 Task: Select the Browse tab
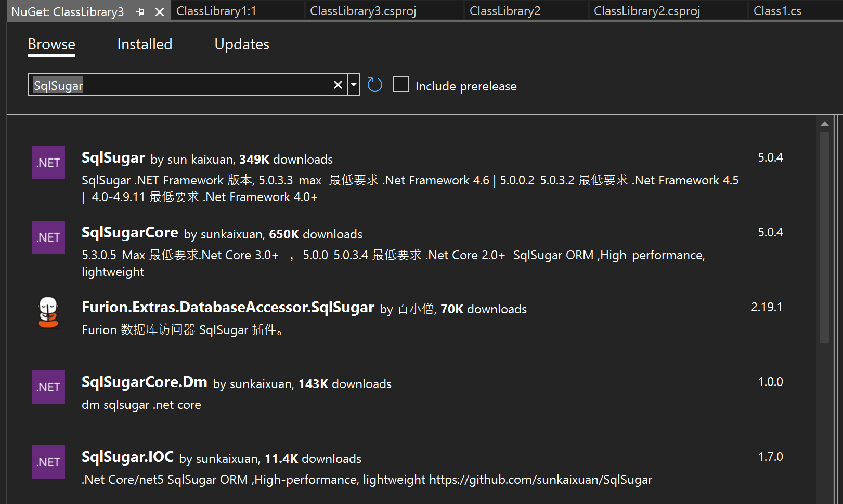pyautogui.click(x=51, y=44)
